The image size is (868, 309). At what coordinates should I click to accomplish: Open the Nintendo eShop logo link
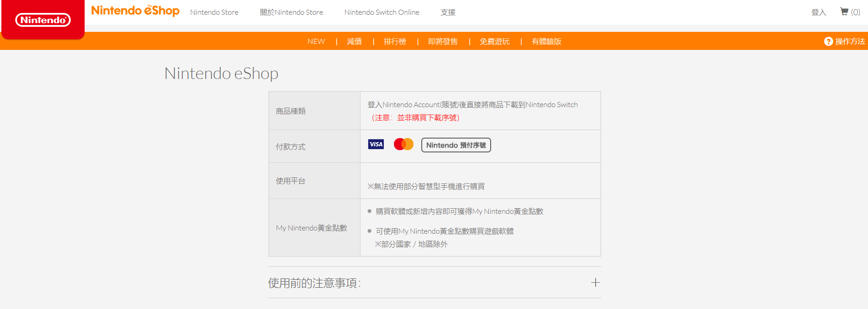tap(135, 11)
